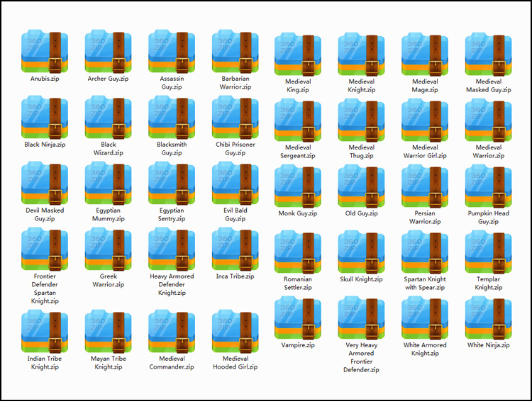Select Spartan Knight with Spear.zip icon
Viewport: 532px width, 404px height.
click(425, 252)
